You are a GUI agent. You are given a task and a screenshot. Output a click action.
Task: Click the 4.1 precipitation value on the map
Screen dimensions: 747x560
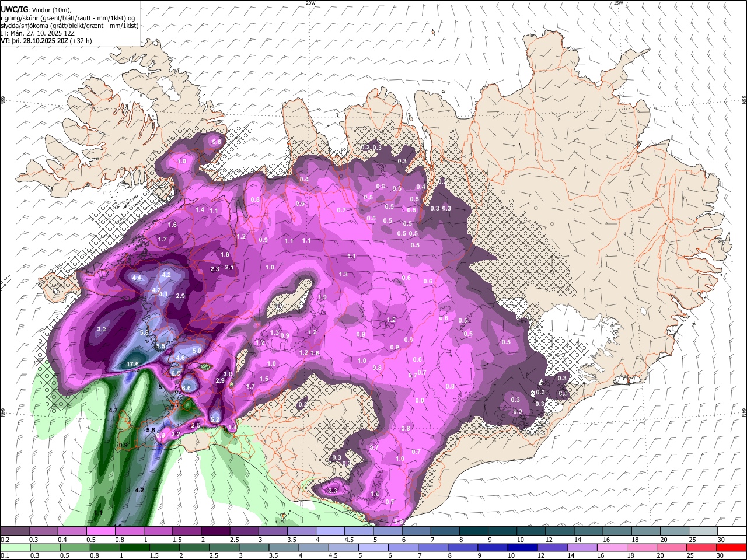coord(163,294)
